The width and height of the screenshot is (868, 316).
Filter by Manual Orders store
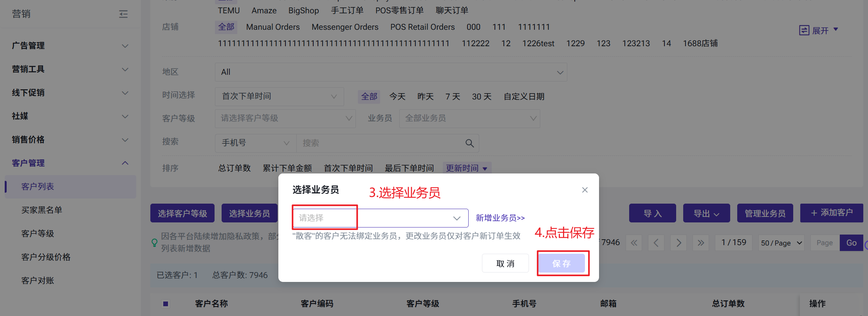click(x=273, y=27)
